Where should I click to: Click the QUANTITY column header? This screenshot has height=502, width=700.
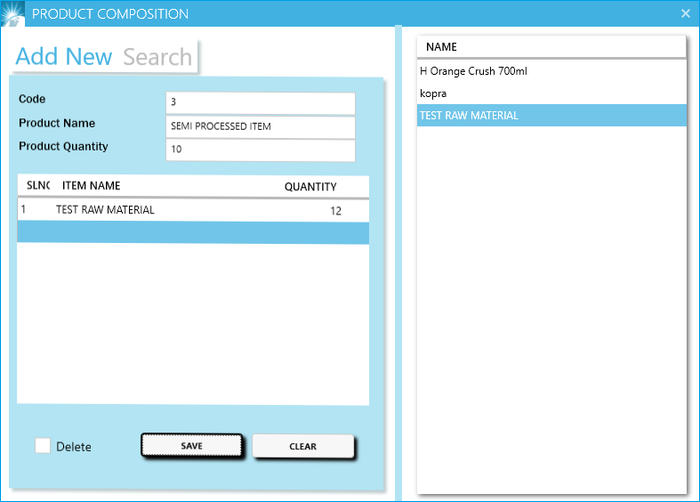click(310, 187)
